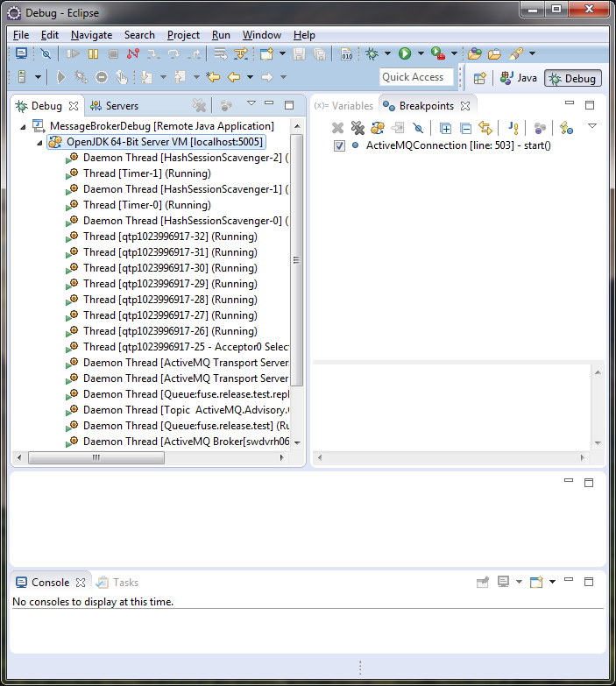Toggle Use Step Filters button
This screenshot has width=616, height=686.
(x=241, y=53)
